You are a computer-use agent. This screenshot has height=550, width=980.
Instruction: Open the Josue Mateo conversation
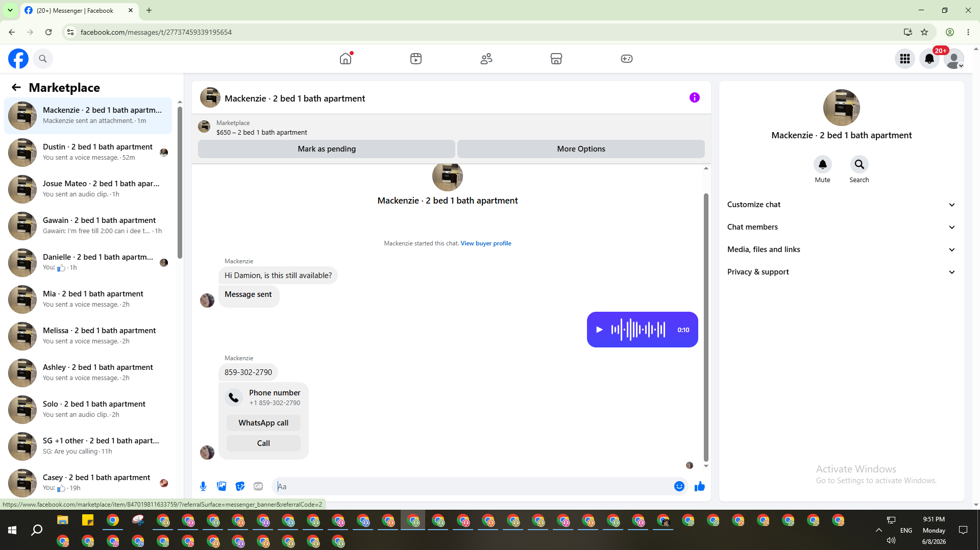88,189
